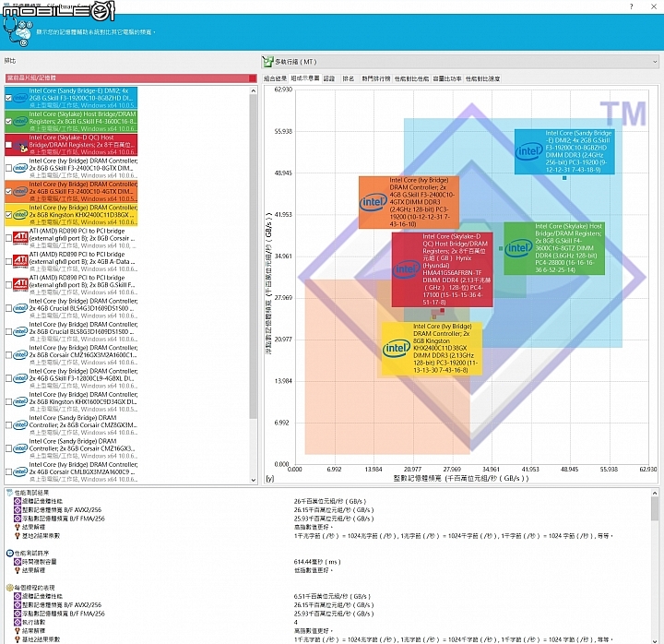The image size is (664, 644).
Task: Click the Intel logo of the 2x 8GB Crucial BLS8G3D row
Action: click(20, 332)
